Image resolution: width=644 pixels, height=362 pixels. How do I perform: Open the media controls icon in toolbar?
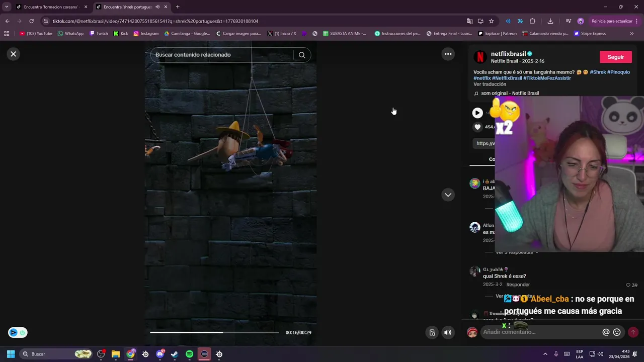point(568,21)
